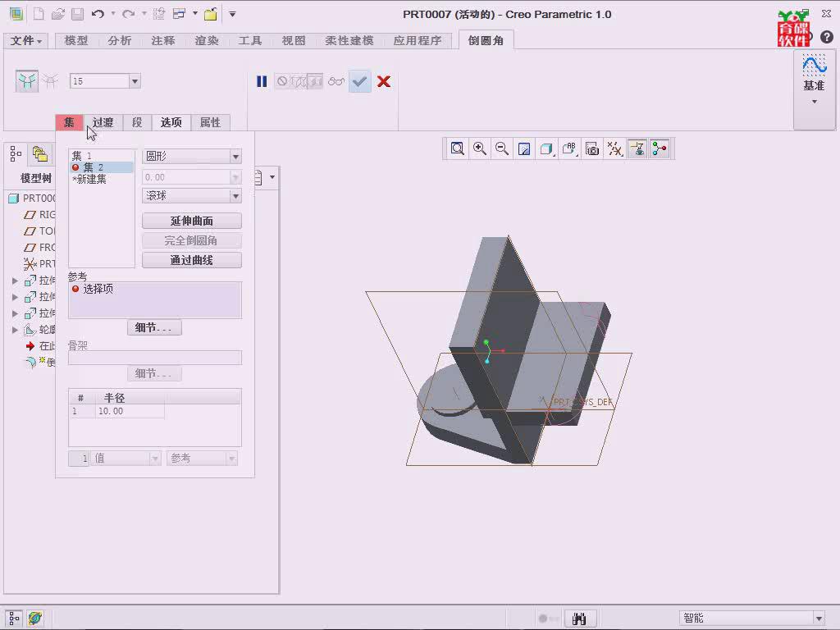This screenshot has height=630, width=840.
Task: Click the Open file icon
Action: 58,15
